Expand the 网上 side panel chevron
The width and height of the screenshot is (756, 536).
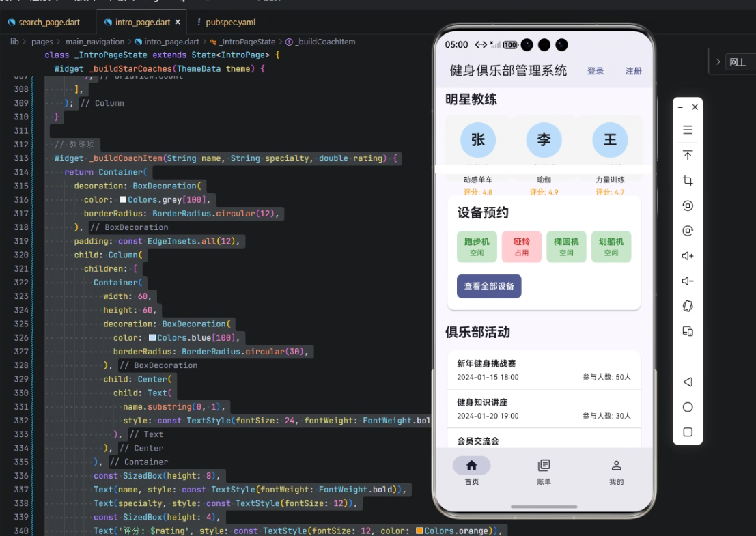point(718,61)
